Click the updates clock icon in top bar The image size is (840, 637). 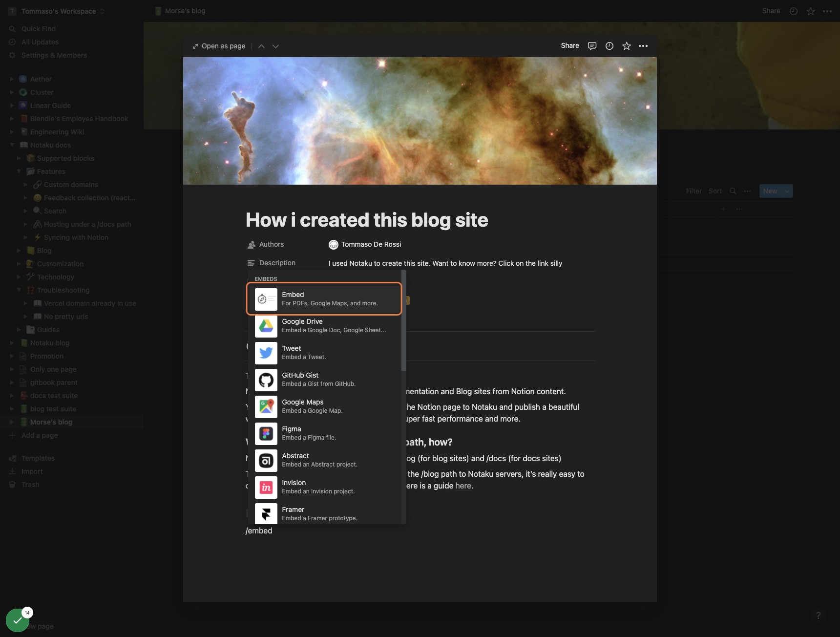(794, 11)
